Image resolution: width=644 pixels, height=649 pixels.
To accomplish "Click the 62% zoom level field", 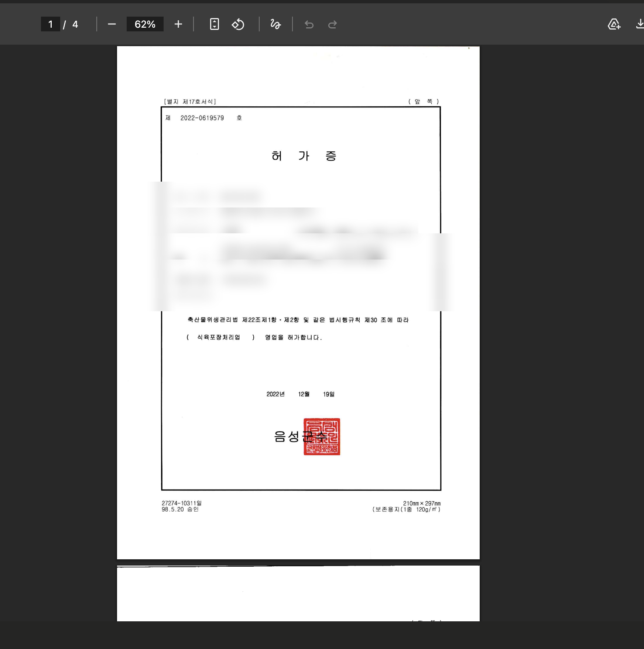I will click(x=145, y=24).
